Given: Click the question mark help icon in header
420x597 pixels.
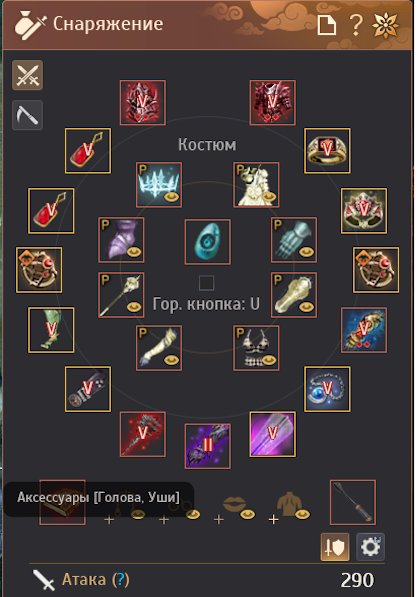Looking at the screenshot, I should pyautogui.click(x=355, y=25).
